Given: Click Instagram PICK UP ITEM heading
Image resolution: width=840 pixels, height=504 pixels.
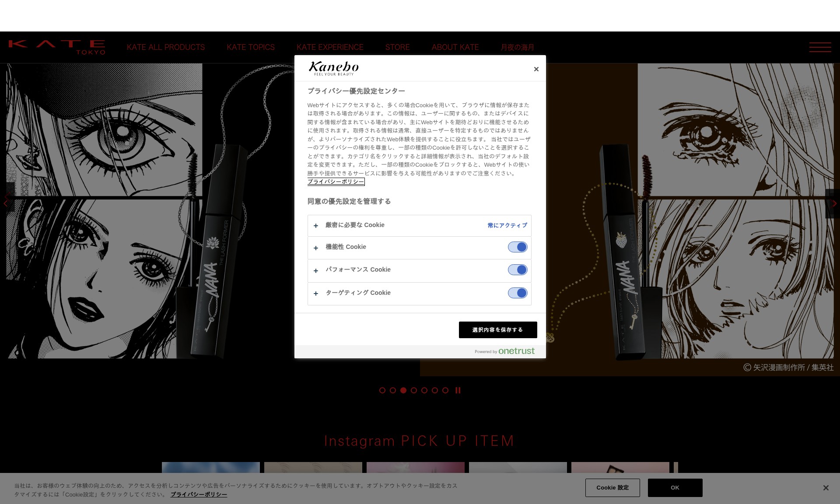Looking at the screenshot, I should [x=419, y=441].
